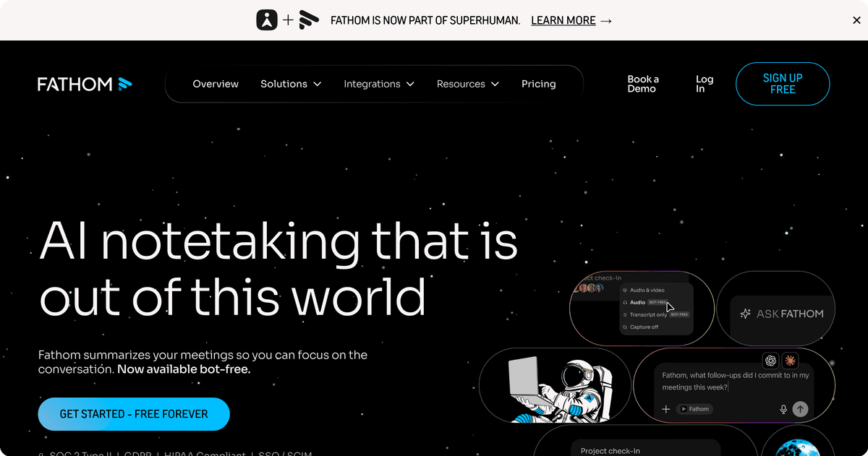Expand the Integrations dropdown menu
This screenshot has width=868, height=456.
tap(379, 84)
